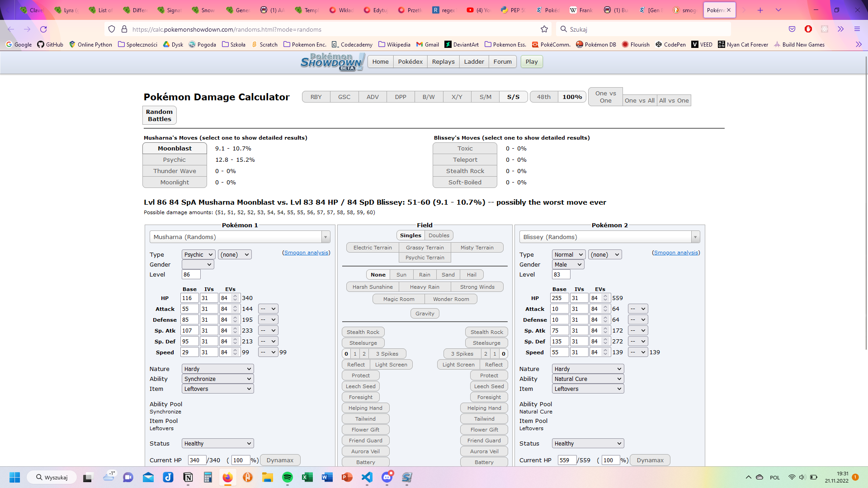Open Blissey's Male gender dropdown
Screen dimensions: 868x488
click(x=568, y=265)
